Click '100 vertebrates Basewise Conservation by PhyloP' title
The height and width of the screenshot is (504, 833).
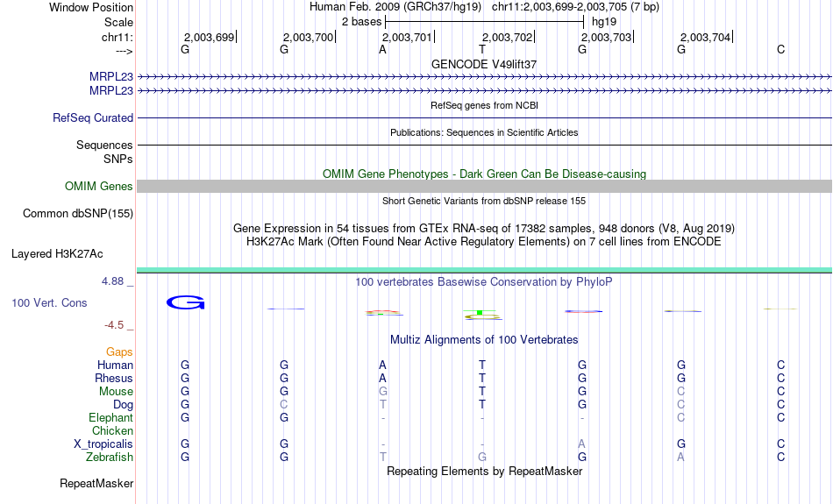pos(484,281)
